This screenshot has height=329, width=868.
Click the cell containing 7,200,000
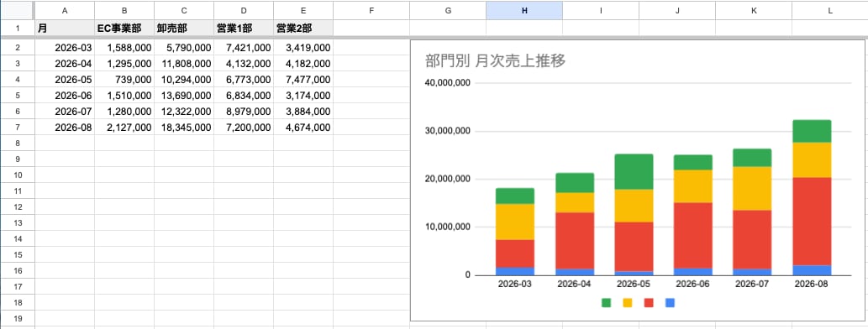coord(245,128)
